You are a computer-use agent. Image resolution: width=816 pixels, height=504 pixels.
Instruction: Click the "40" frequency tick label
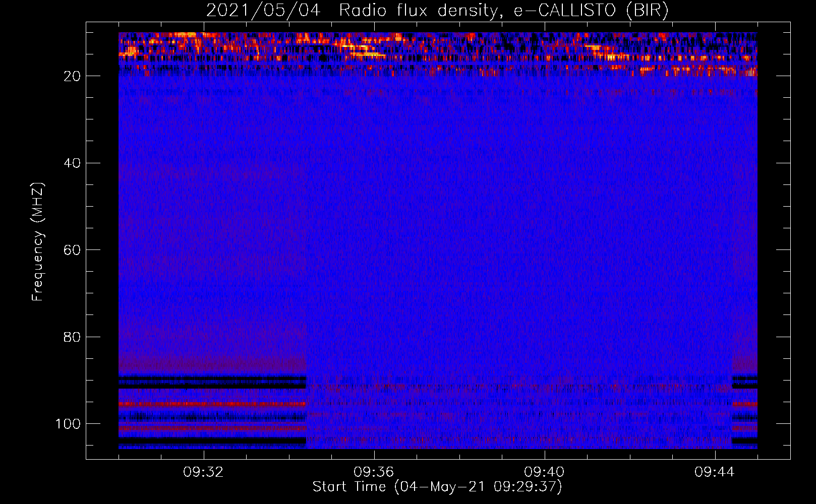72,163
